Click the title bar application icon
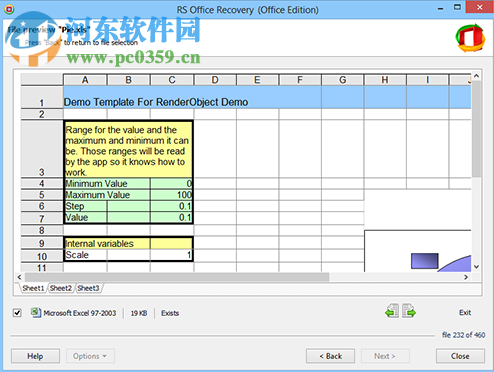The height and width of the screenshot is (372, 494). click(9, 9)
